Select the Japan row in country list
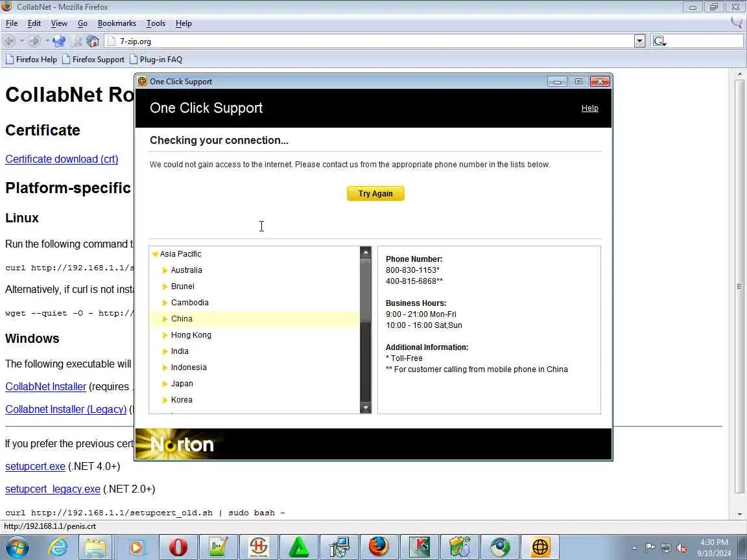This screenshot has height=560, width=747. click(254, 383)
